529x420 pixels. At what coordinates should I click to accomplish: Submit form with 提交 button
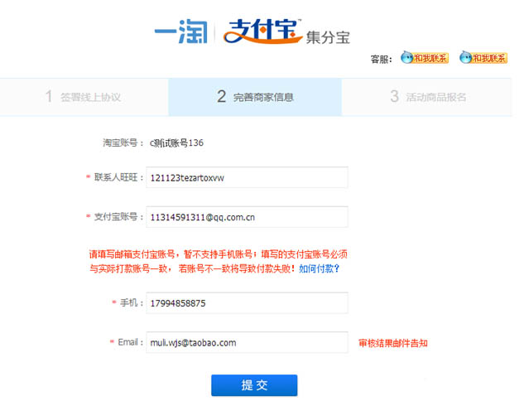tap(254, 385)
